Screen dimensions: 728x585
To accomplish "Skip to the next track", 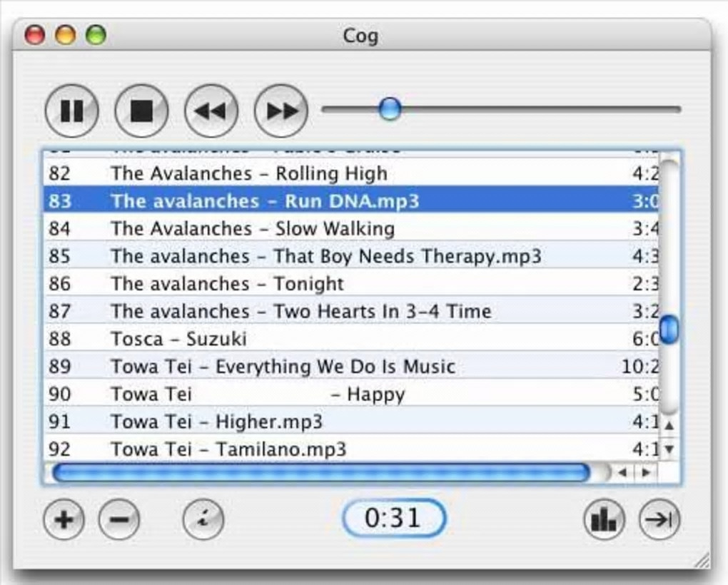I will pyautogui.click(x=281, y=111).
